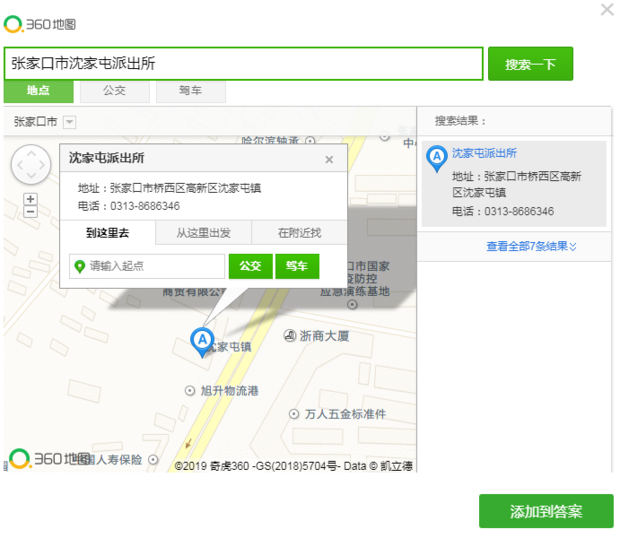Click the 应急演练基地 map point icon
This screenshot has height=538, width=620.
coord(352,304)
